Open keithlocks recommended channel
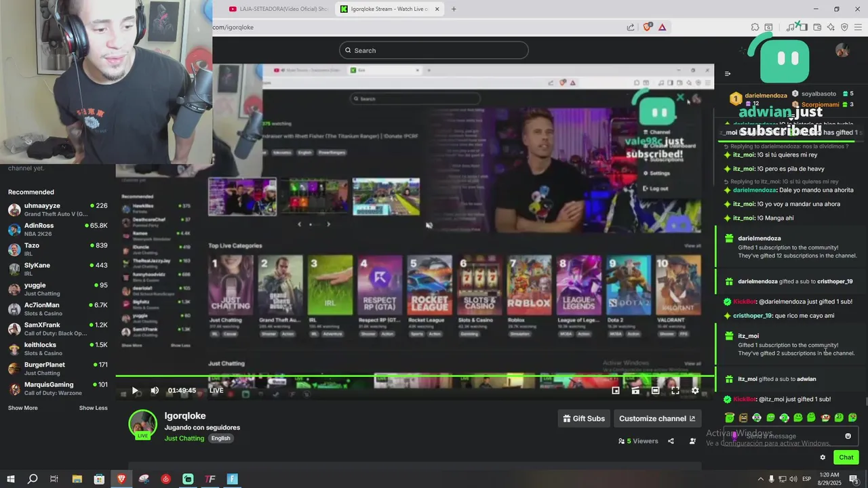This screenshot has height=488, width=868. pyautogui.click(x=57, y=348)
